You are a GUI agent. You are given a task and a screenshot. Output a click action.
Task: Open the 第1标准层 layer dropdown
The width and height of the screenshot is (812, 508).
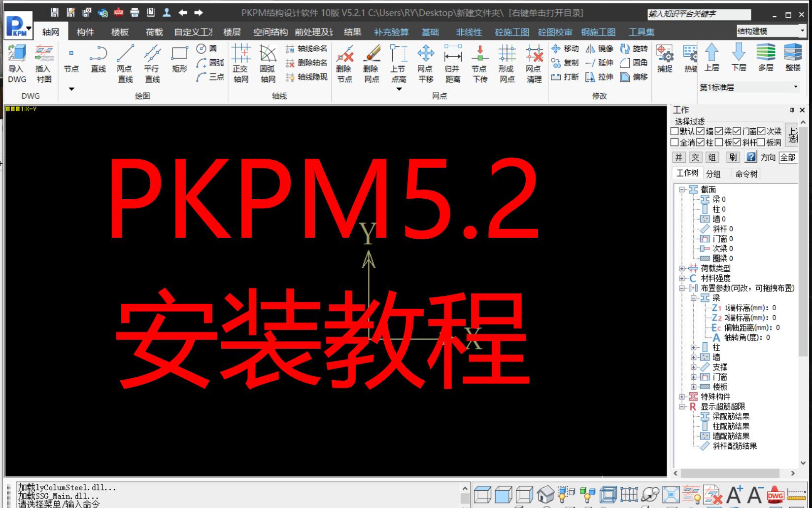(x=795, y=87)
